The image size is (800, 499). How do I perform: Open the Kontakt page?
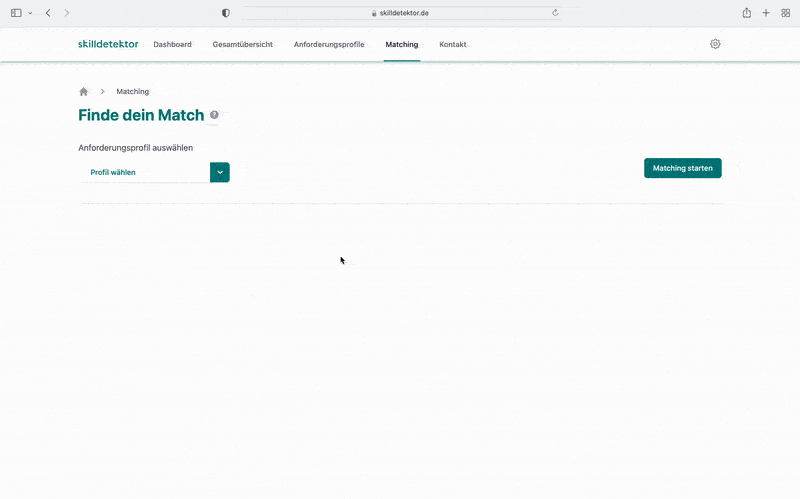453,44
